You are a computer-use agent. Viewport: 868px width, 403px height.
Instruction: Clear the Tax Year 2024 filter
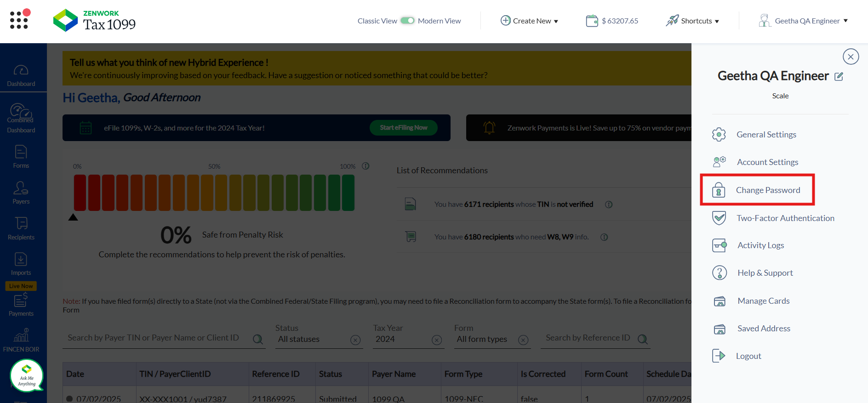coord(437,340)
